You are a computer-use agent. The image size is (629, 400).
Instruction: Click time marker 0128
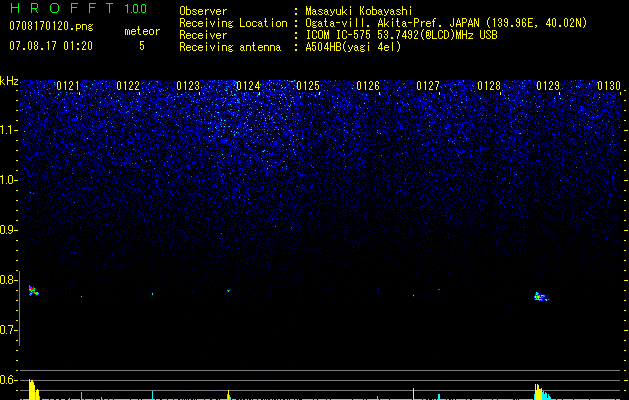coord(489,86)
